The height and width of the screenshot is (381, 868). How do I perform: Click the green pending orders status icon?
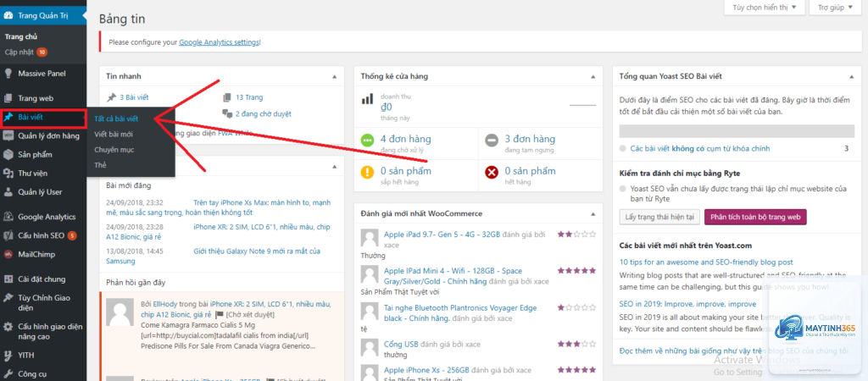tap(367, 141)
